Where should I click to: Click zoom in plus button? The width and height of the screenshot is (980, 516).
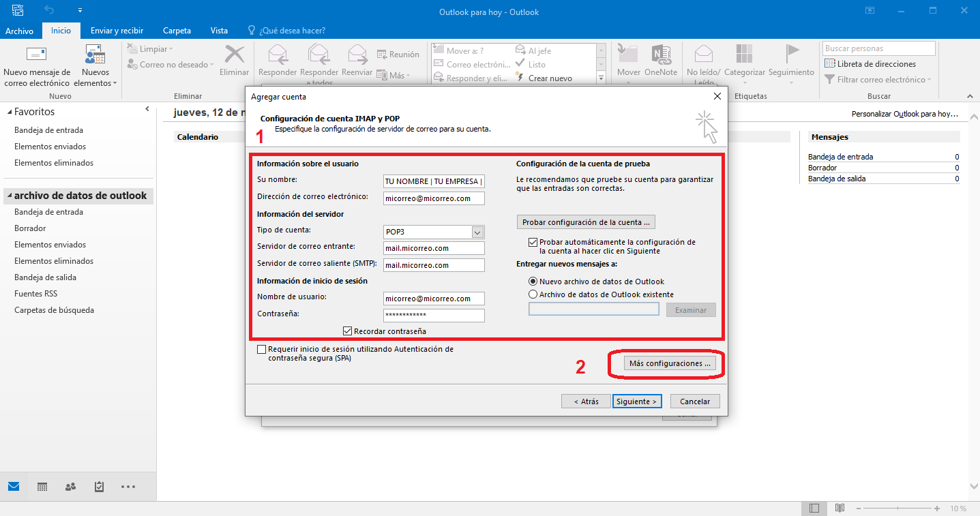pyautogui.click(x=938, y=509)
